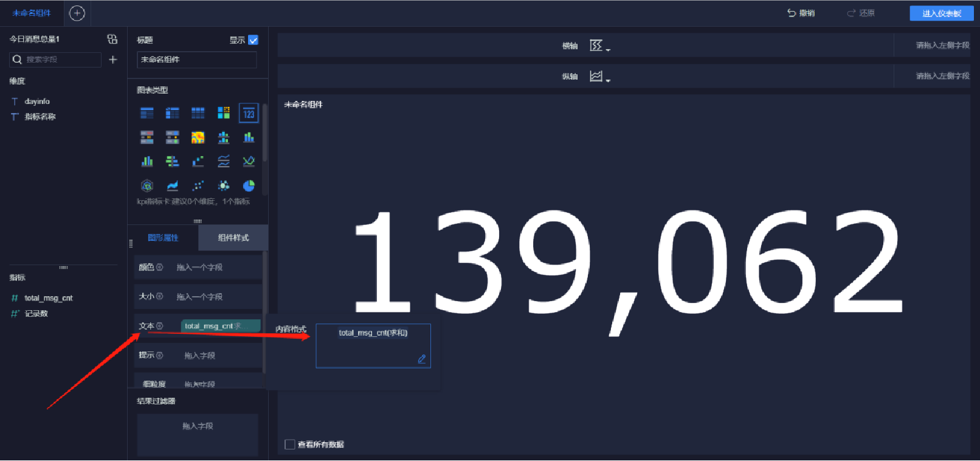Click the 结果过滤器 drop area
This screenshot has height=461, width=980.
point(198,434)
